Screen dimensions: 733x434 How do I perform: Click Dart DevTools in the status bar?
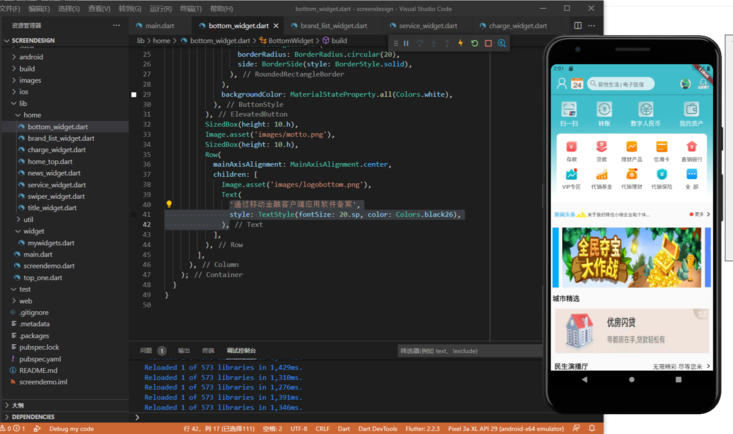pyautogui.click(x=377, y=428)
